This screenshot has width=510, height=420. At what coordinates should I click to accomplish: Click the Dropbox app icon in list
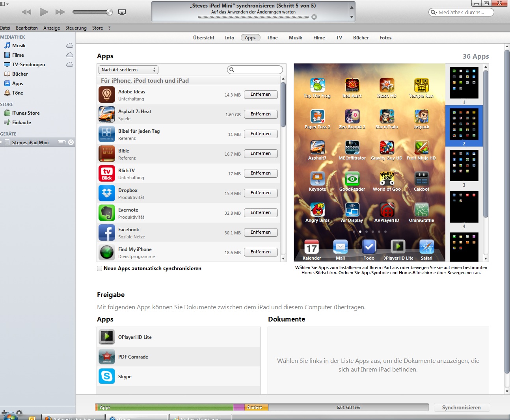107,193
